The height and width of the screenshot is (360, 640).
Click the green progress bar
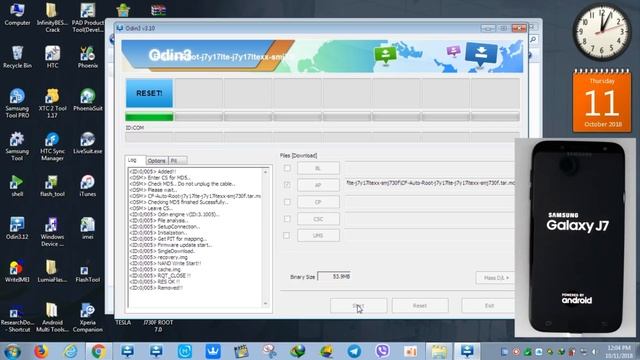coord(149,117)
